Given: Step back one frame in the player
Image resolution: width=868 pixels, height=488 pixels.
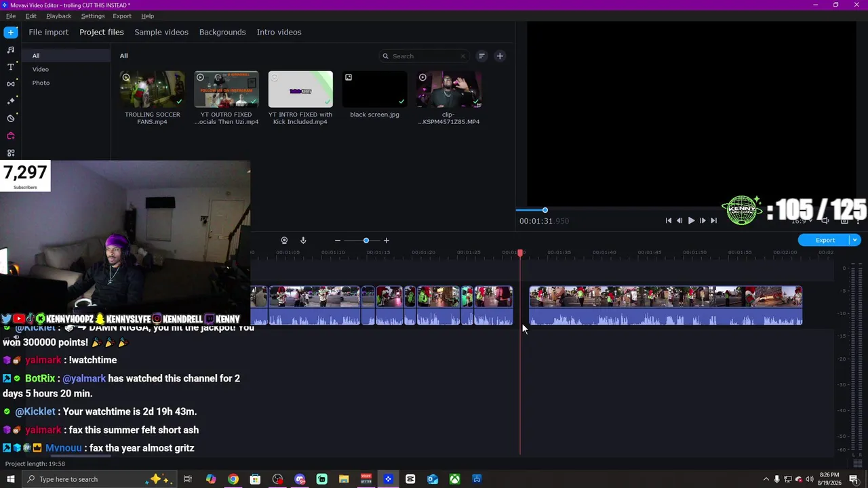Looking at the screenshot, I should click(x=679, y=220).
